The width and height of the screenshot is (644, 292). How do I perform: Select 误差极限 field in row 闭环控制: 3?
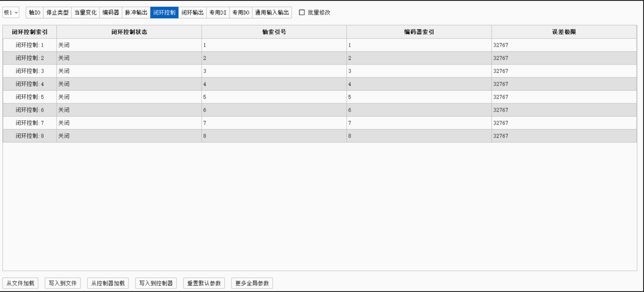pyautogui.click(x=563, y=71)
